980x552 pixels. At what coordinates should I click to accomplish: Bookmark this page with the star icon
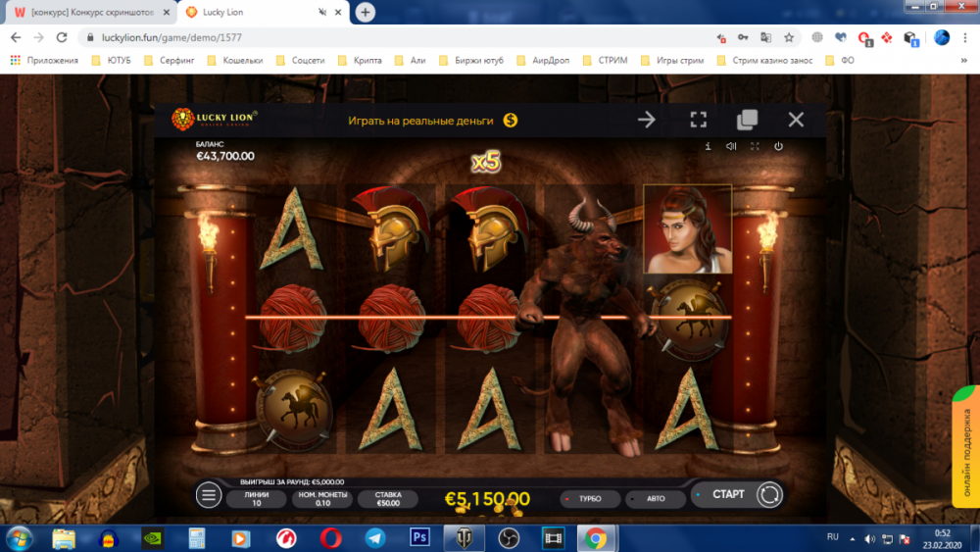[789, 37]
